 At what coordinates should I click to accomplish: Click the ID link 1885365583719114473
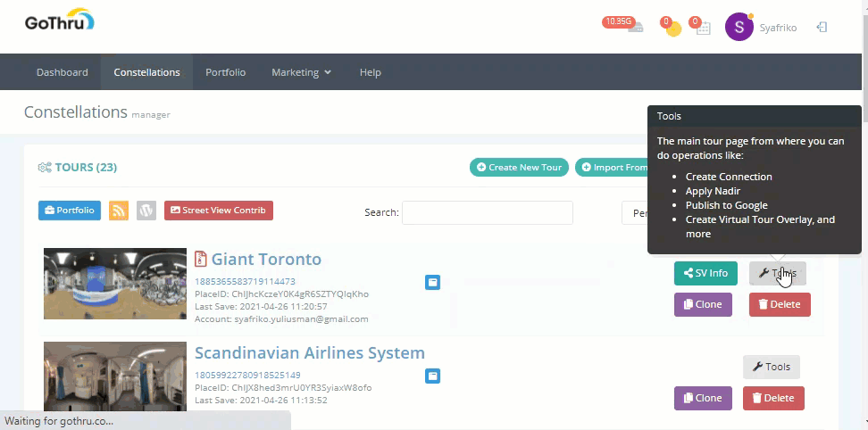[246, 281]
